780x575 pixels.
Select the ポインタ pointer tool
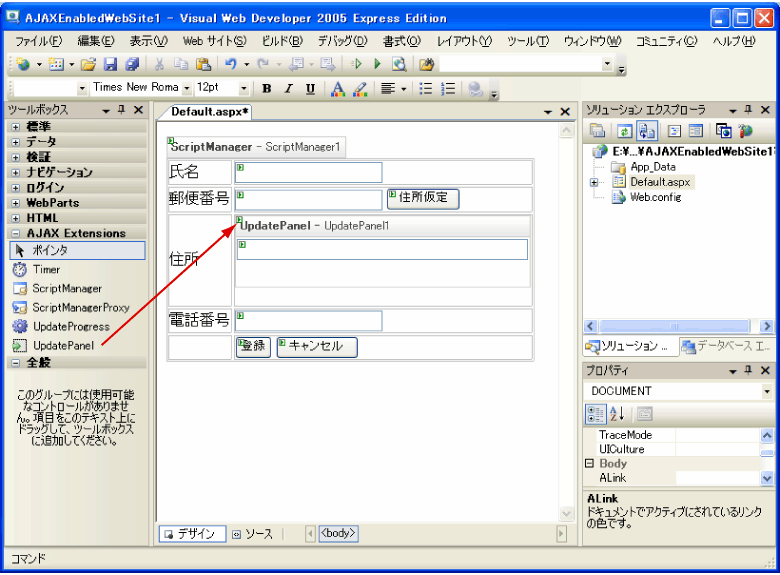(x=77, y=250)
